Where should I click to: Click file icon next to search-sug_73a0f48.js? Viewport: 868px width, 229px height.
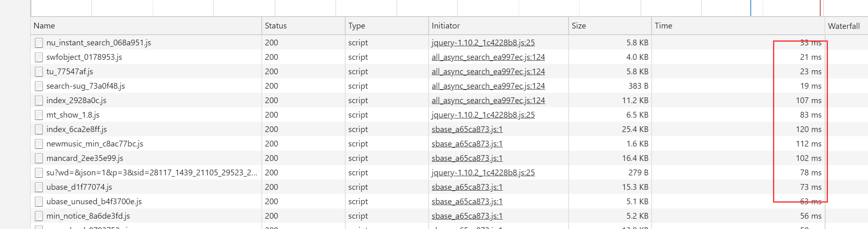(39, 86)
